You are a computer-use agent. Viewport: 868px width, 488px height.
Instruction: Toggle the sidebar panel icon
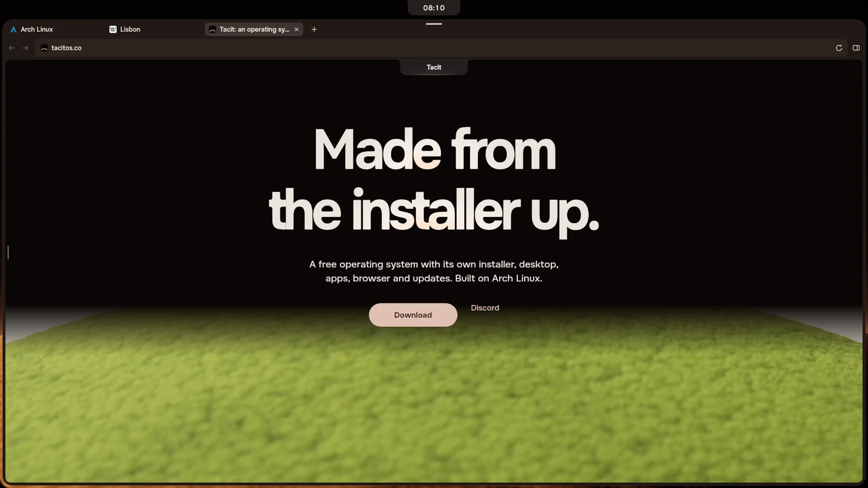[x=856, y=48]
